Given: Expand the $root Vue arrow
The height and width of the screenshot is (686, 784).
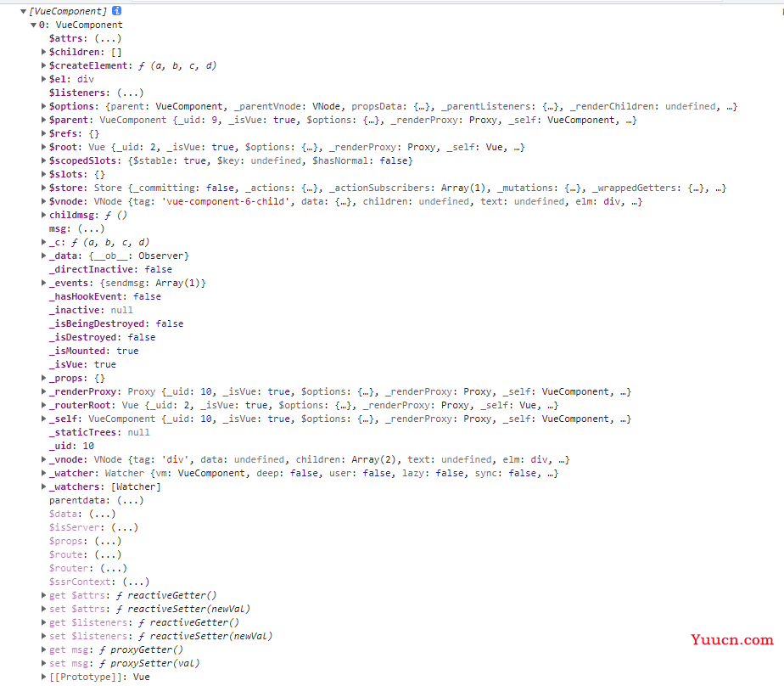Looking at the screenshot, I should [43, 147].
